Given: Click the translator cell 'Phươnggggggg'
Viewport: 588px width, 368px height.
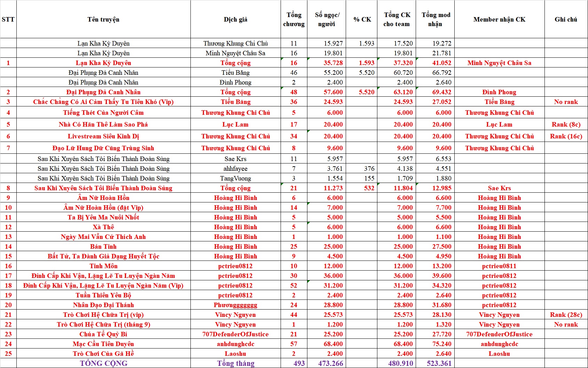Looking at the screenshot, I should click(235, 305).
